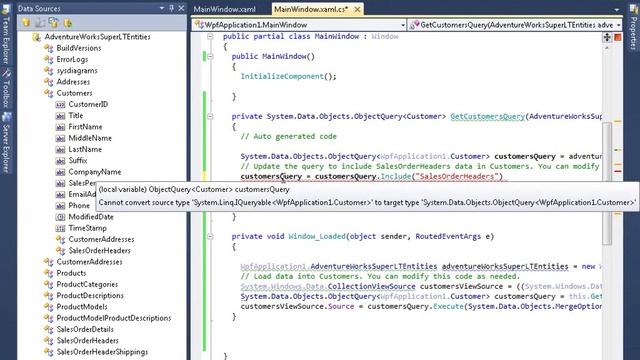640x360 pixels.
Task: Select the ProductDescriptions node
Action: pos(90,296)
